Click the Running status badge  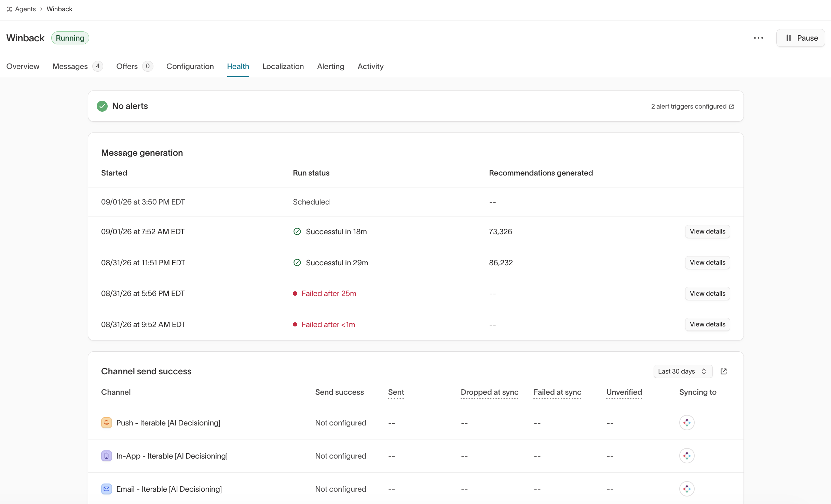point(70,38)
